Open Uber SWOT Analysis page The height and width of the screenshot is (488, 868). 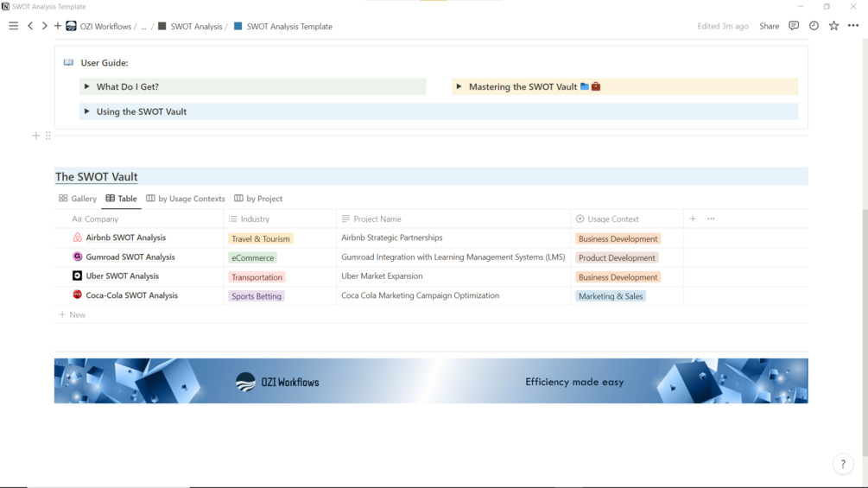tap(123, 276)
